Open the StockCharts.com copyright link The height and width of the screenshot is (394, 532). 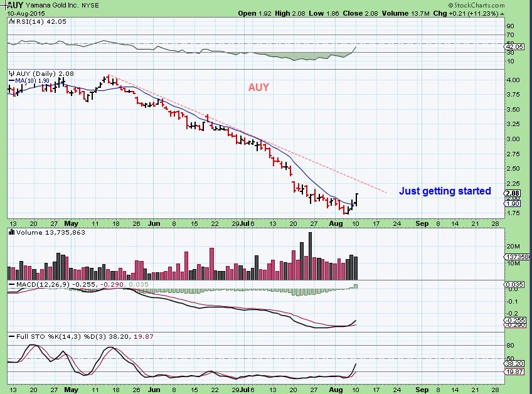click(x=476, y=5)
